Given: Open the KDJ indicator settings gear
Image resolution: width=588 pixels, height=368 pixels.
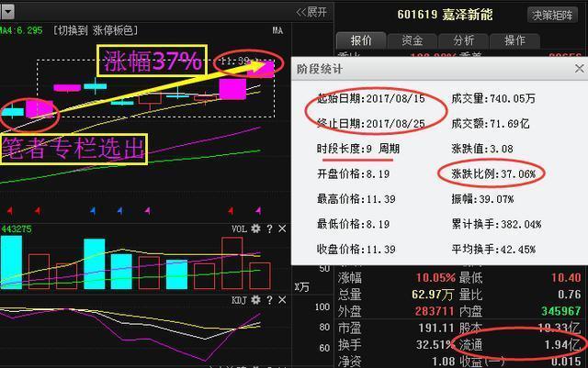Looking at the screenshot, I should [x=255, y=300].
